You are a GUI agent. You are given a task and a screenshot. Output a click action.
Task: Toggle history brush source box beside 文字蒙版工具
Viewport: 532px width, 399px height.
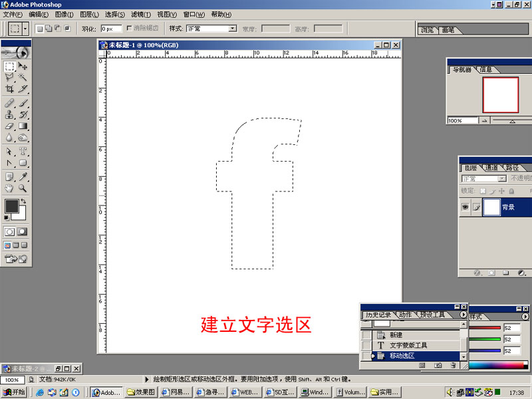click(366, 345)
